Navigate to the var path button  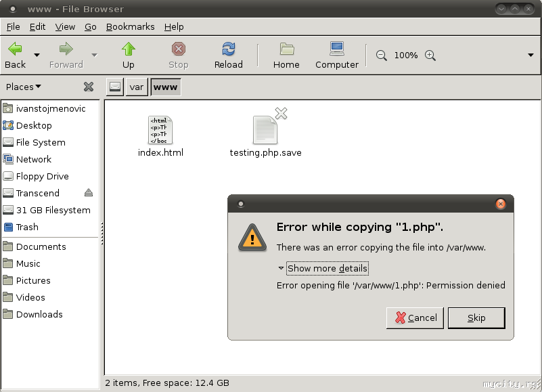click(137, 87)
